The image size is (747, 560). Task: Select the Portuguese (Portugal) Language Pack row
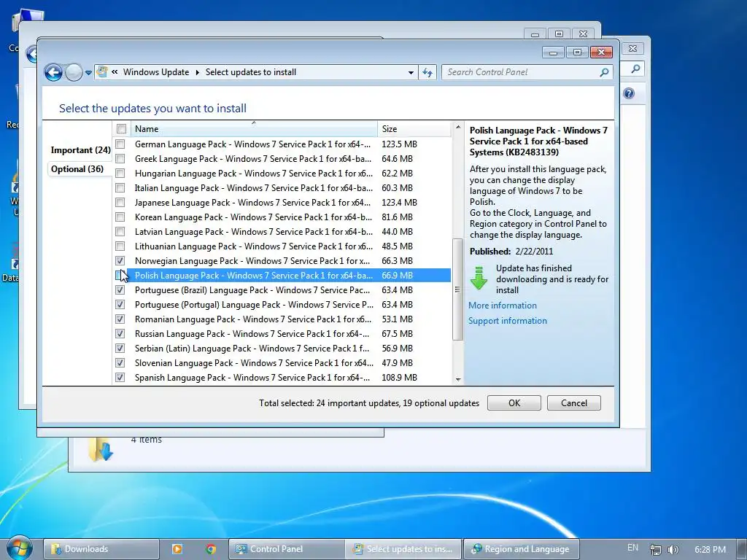point(282,305)
